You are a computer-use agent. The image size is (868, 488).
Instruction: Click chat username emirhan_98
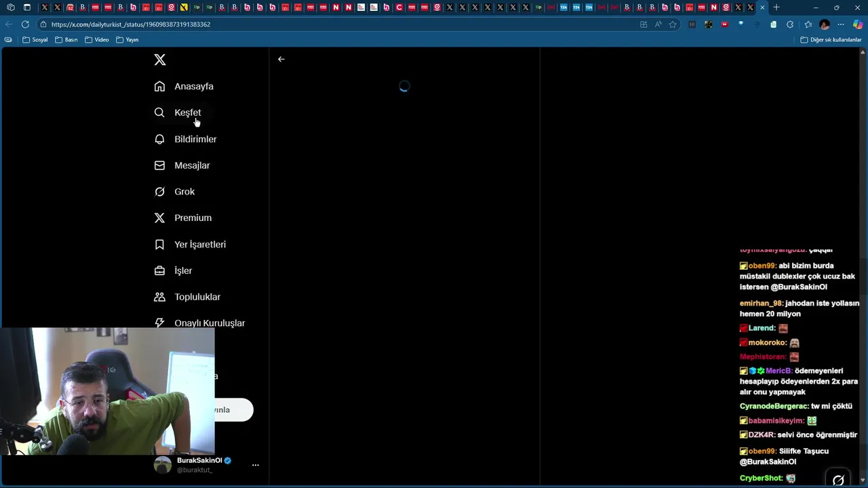click(761, 304)
